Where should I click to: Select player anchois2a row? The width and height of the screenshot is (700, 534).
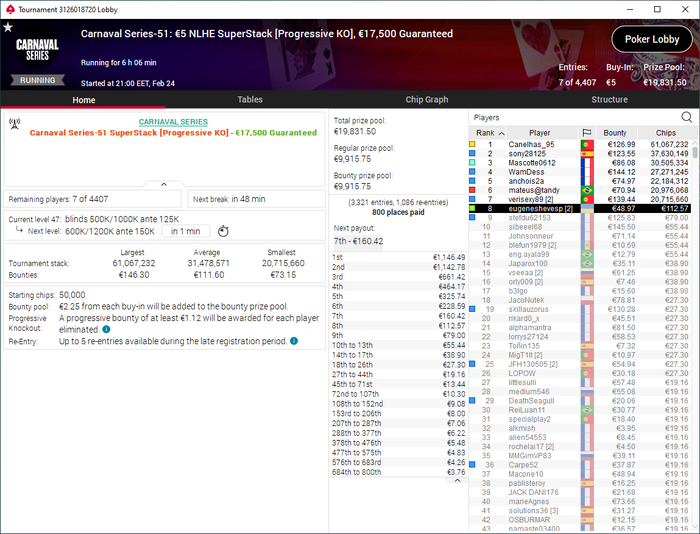click(x=580, y=181)
